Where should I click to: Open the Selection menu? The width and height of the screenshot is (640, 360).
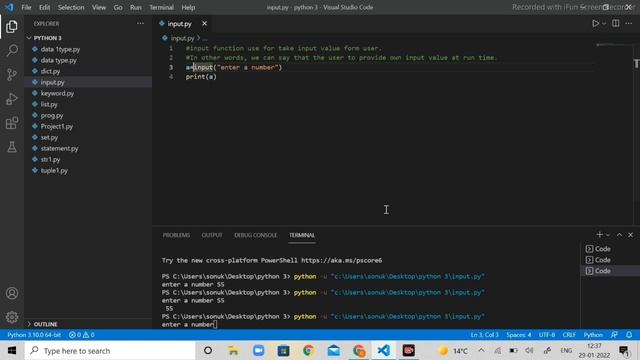click(71, 7)
